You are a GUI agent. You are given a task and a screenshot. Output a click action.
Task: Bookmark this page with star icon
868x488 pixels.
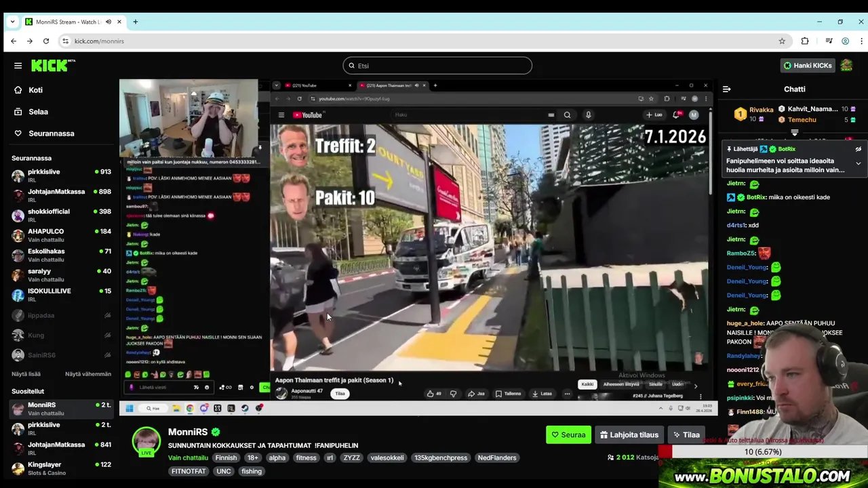pos(782,41)
